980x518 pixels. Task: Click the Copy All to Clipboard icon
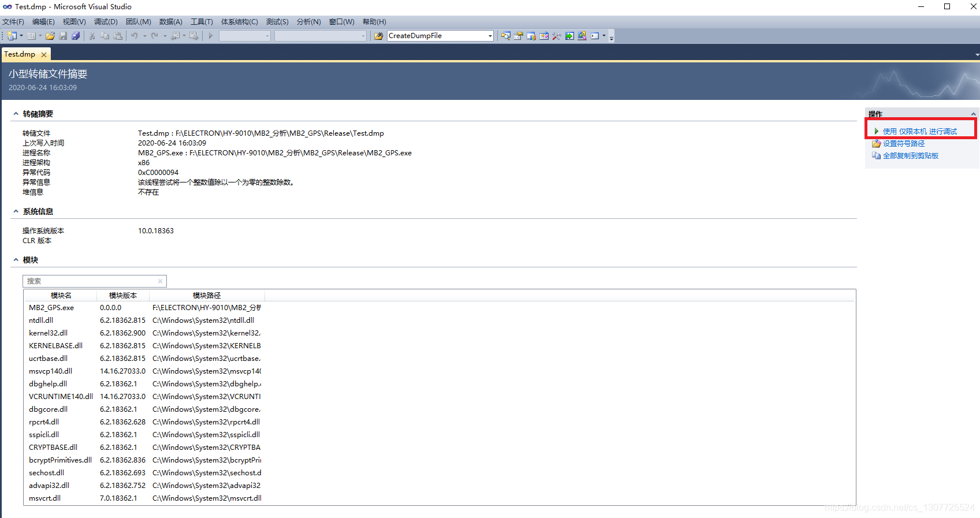click(877, 156)
